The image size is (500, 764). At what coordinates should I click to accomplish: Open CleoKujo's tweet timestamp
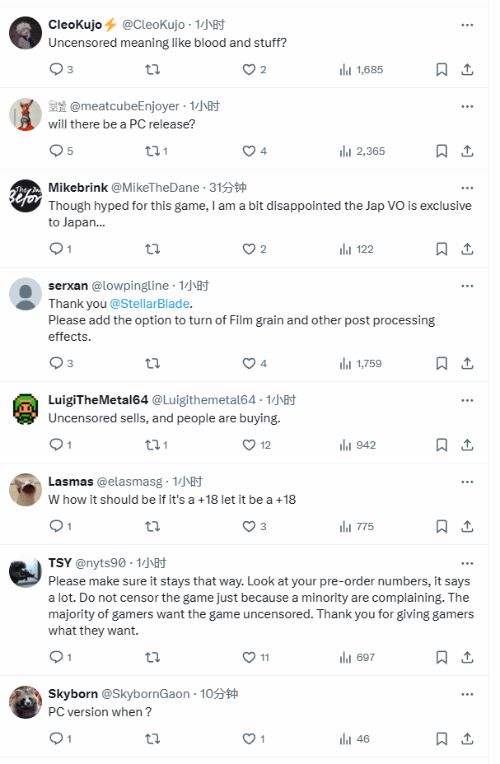pos(210,24)
